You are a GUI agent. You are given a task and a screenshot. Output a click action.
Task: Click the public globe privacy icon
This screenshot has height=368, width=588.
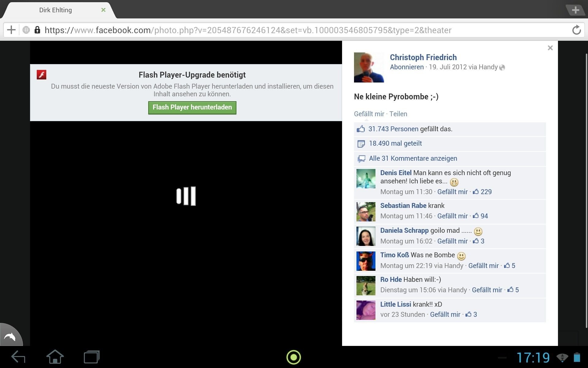pyautogui.click(x=502, y=67)
